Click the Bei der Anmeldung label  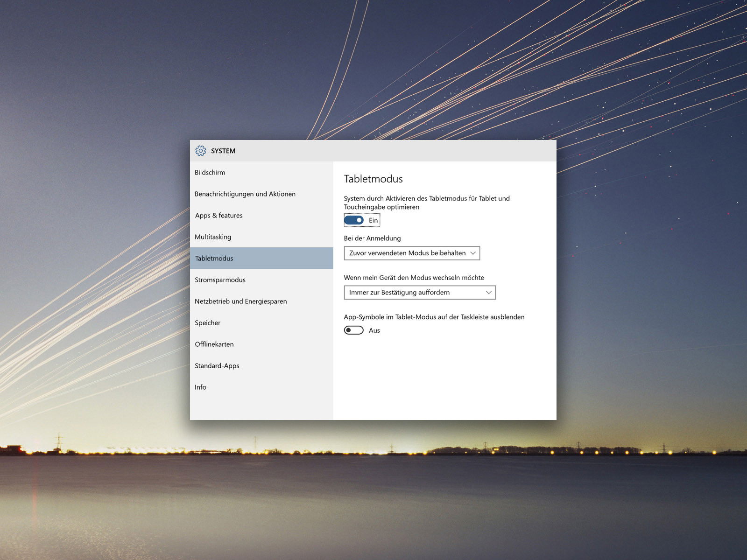[373, 238]
